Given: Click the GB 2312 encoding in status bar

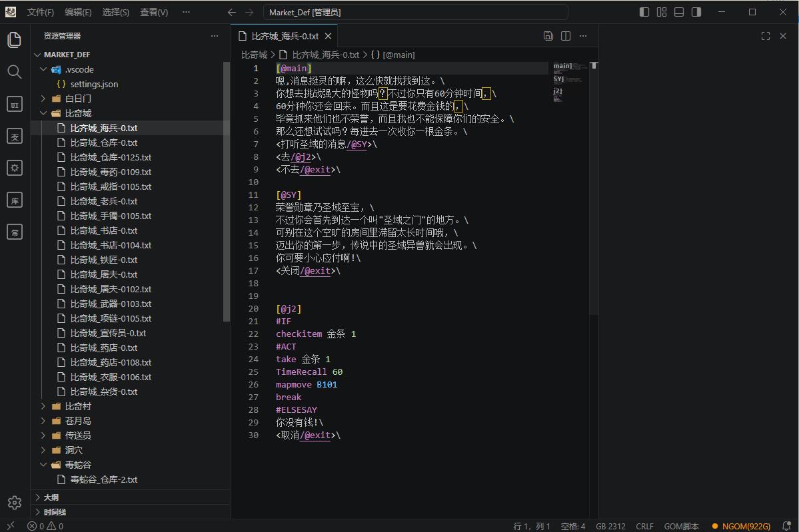Looking at the screenshot, I should [x=610, y=526].
